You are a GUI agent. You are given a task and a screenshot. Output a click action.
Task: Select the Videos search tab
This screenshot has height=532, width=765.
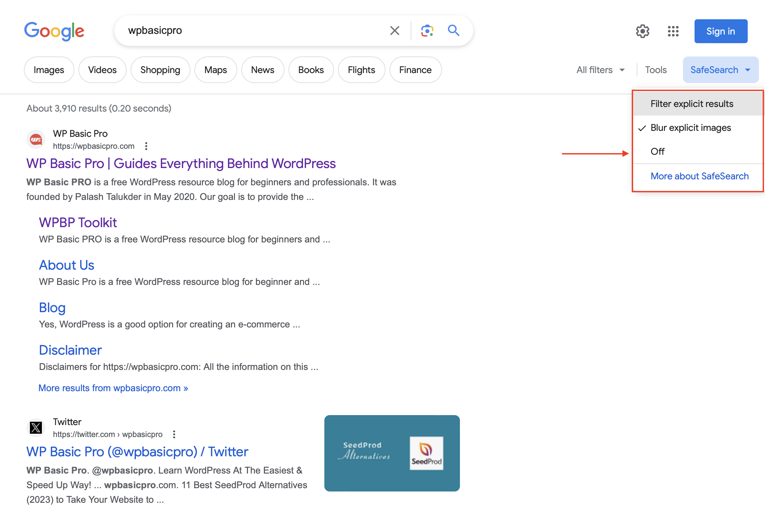coord(102,70)
